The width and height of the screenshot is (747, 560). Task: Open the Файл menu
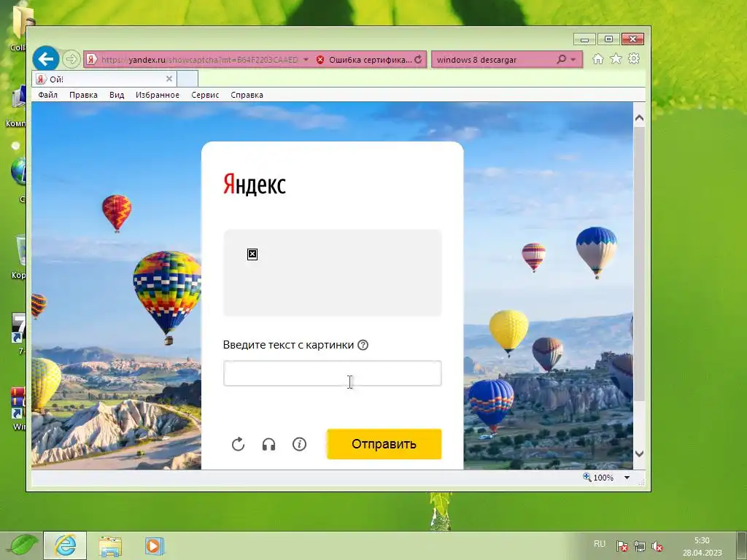click(47, 95)
